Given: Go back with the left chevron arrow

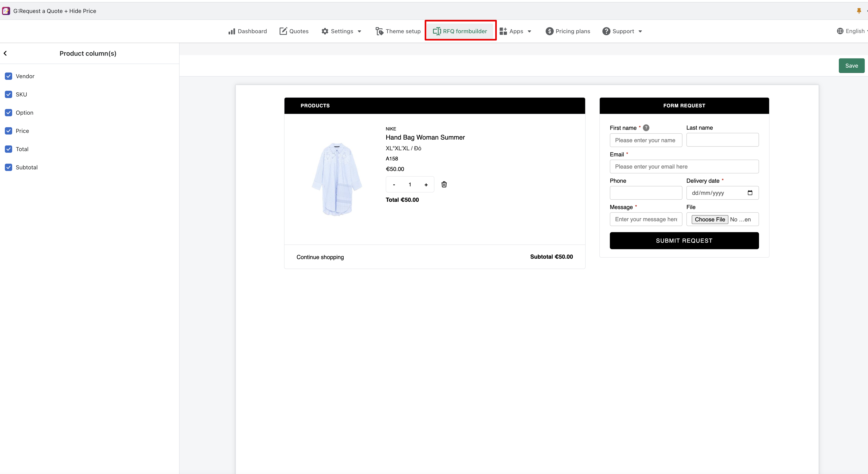Looking at the screenshot, I should click(x=5, y=53).
